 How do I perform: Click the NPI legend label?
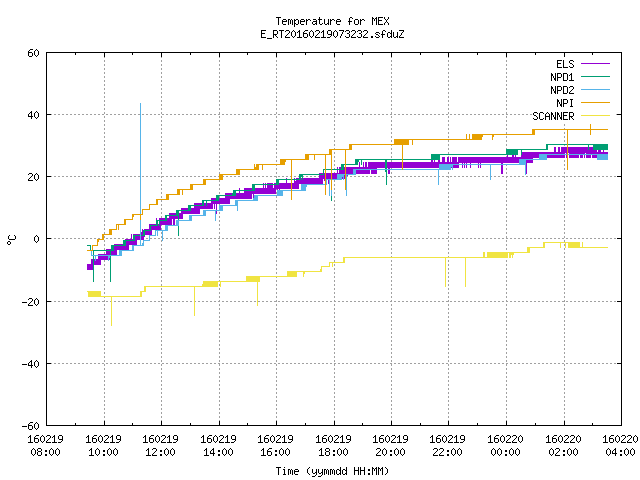565,103
